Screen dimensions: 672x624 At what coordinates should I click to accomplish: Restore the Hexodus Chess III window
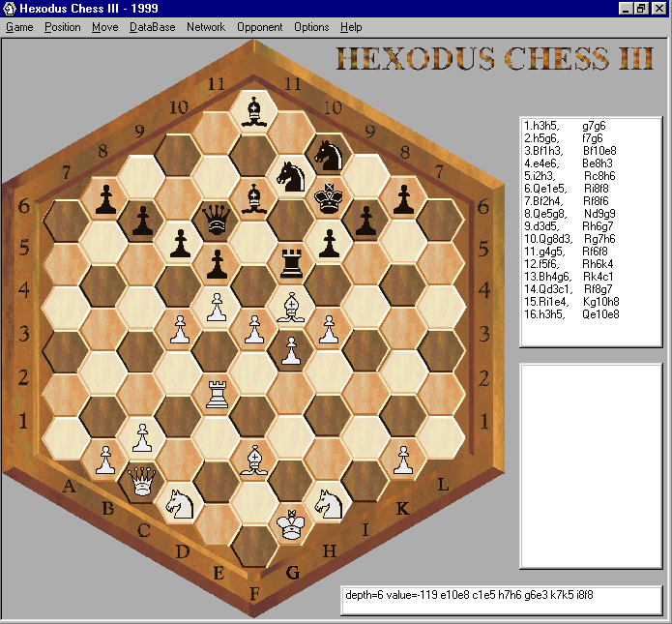coord(641,9)
